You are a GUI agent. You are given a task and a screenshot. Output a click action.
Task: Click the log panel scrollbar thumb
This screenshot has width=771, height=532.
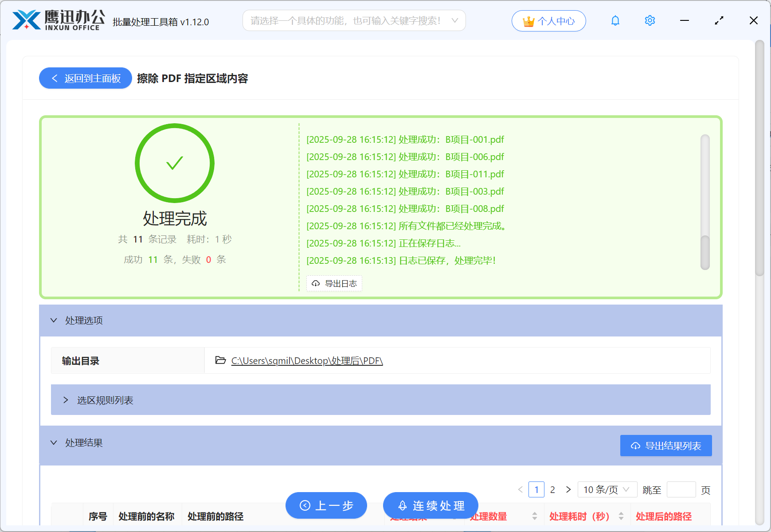tap(705, 252)
